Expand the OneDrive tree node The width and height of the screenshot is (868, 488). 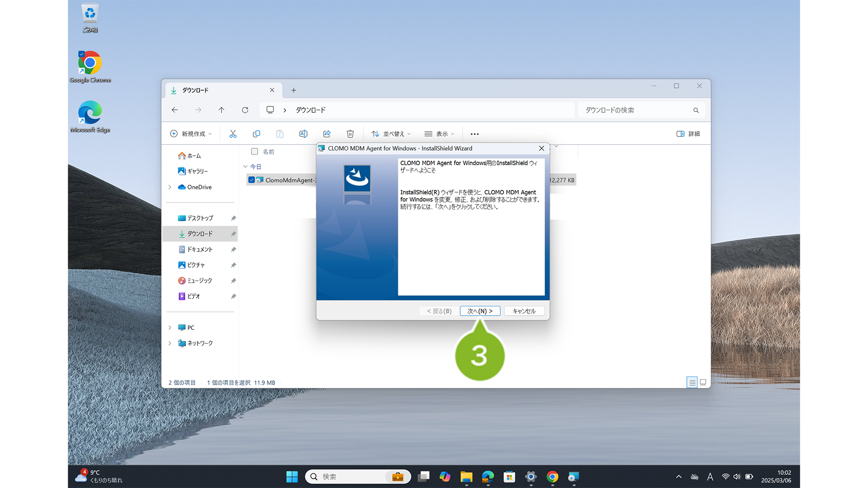(169, 187)
